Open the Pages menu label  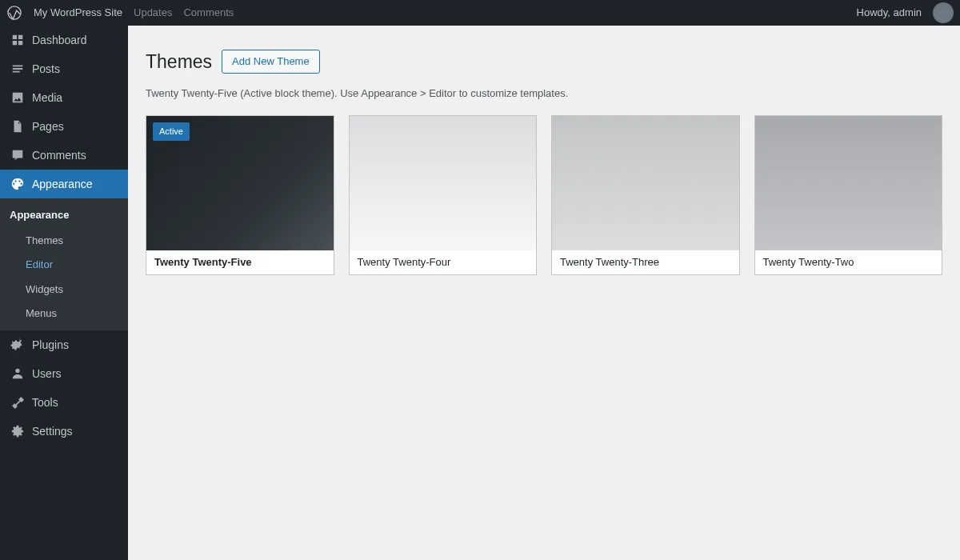point(48,126)
